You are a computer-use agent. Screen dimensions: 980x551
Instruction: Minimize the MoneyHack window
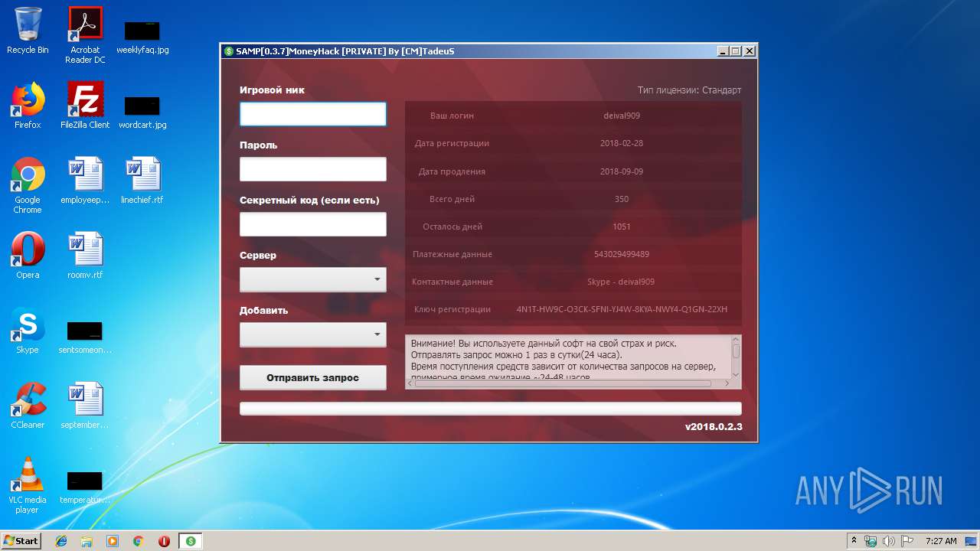(723, 51)
